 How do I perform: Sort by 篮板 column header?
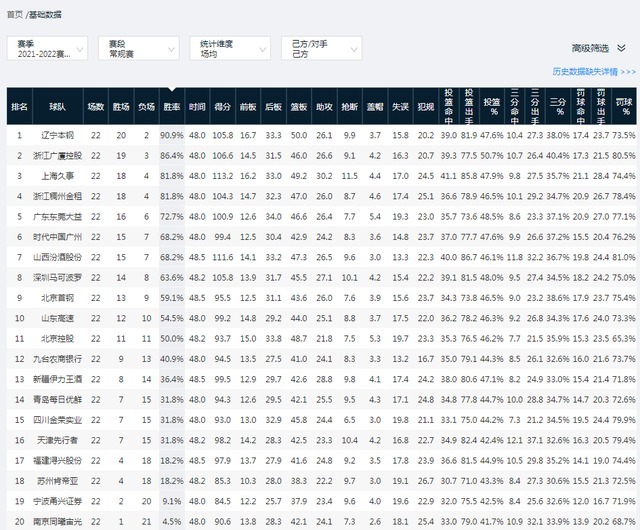click(x=298, y=107)
